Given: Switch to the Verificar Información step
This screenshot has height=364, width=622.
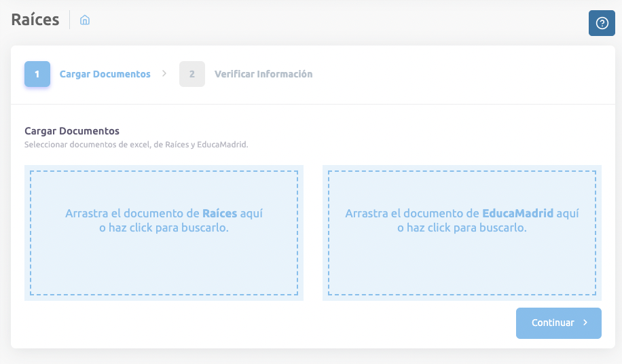Looking at the screenshot, I should tap(263, 74).
